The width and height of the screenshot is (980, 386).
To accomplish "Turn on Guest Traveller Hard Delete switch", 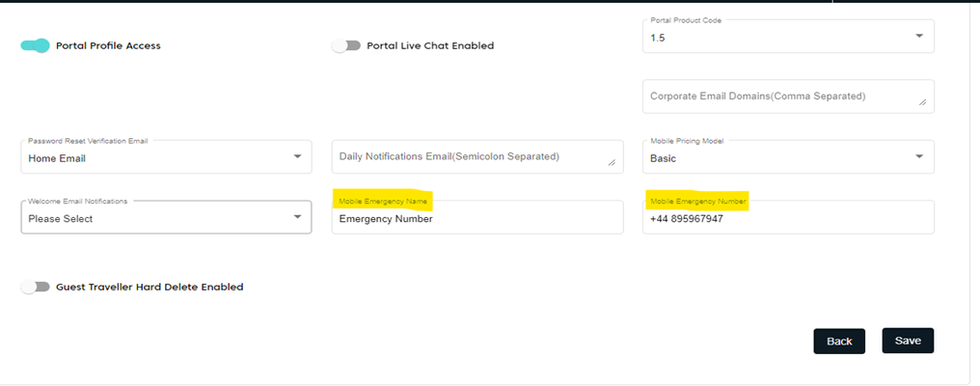I will click(35, 287).
